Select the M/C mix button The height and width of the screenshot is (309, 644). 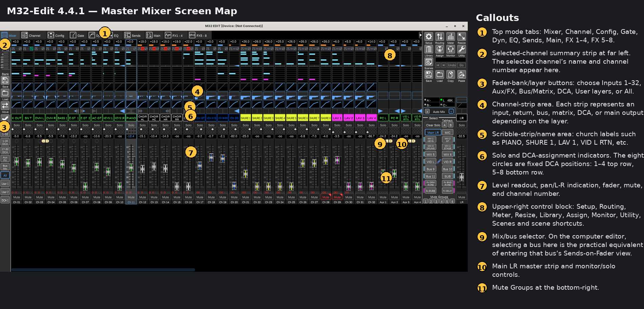(448, 132)
